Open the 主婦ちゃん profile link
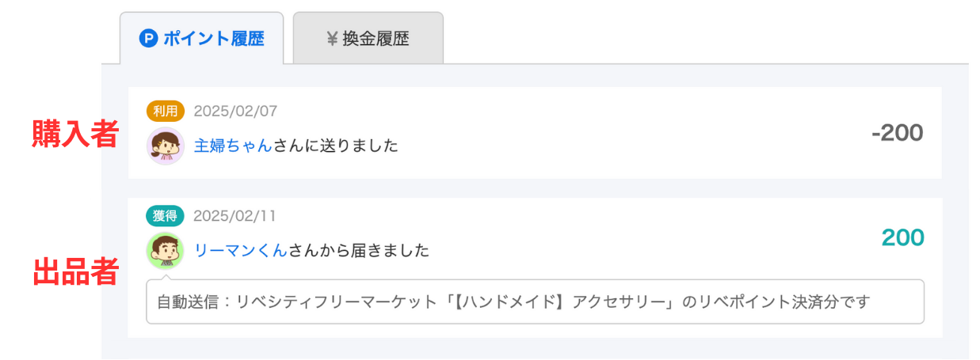This screenshot has height=360, width=980. click(x=233, y=146)
